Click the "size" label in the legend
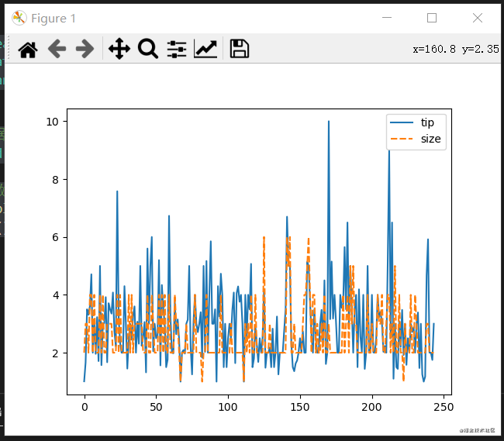 [x=430, y=140]
